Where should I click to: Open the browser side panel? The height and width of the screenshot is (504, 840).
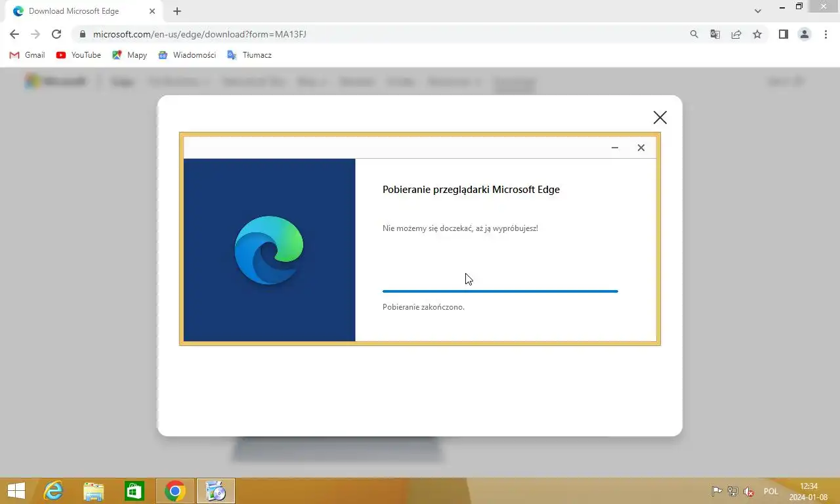[784, 34]
